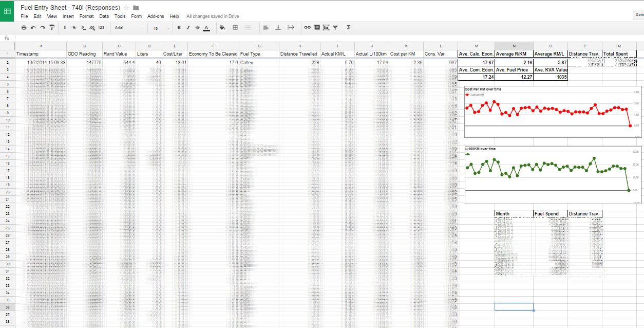Screen dimensions: 644x328
Task: Move document using the folder icon
Action: coord(136,8)
